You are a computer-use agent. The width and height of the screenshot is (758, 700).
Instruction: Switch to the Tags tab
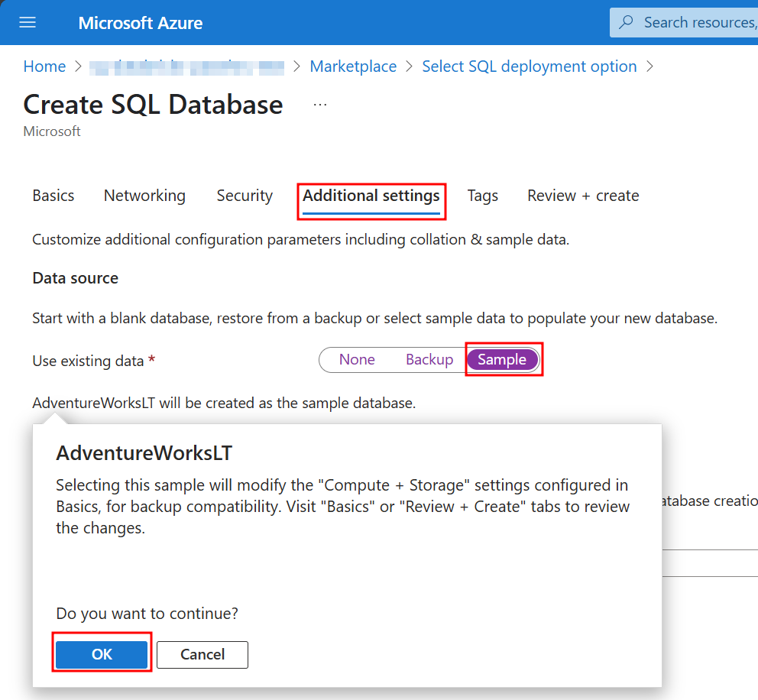[x=482, y=196]
